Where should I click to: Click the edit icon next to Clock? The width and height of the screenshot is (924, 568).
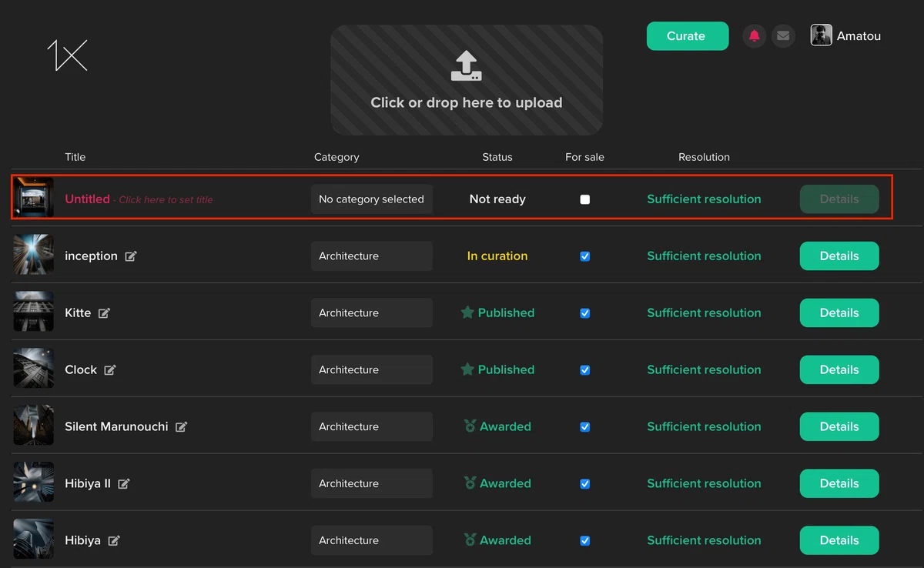point(110,370)
